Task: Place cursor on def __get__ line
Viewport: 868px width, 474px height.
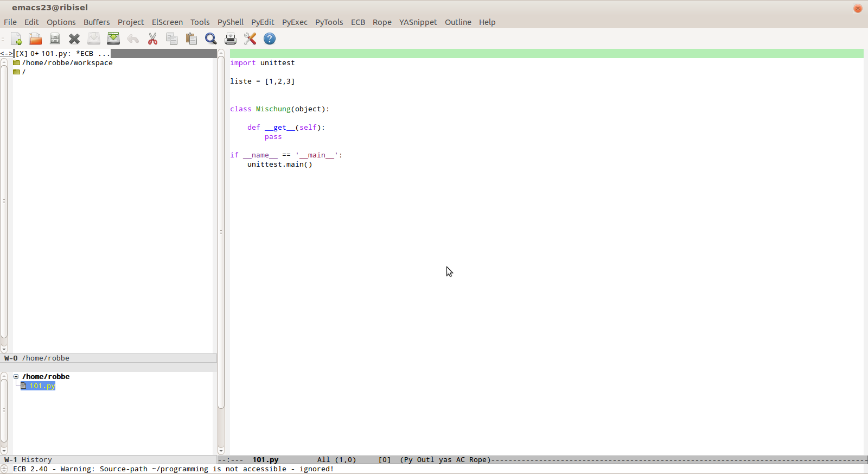Action: (x=286, y=128)
